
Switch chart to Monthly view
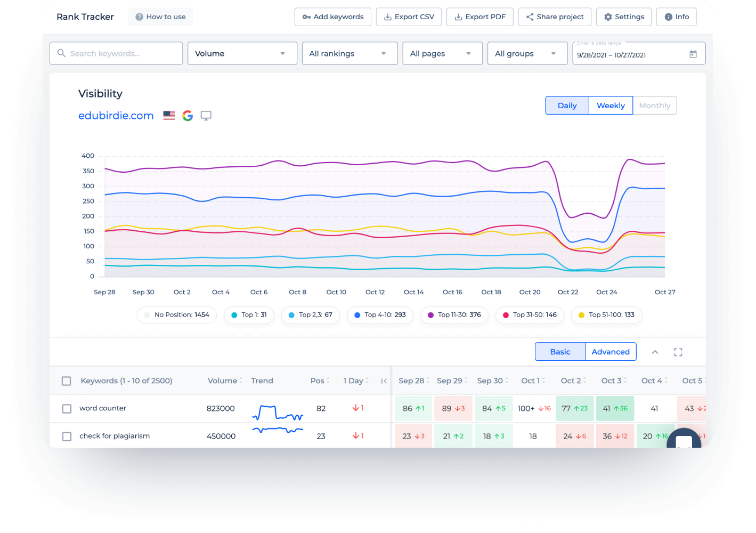point(655,106)
